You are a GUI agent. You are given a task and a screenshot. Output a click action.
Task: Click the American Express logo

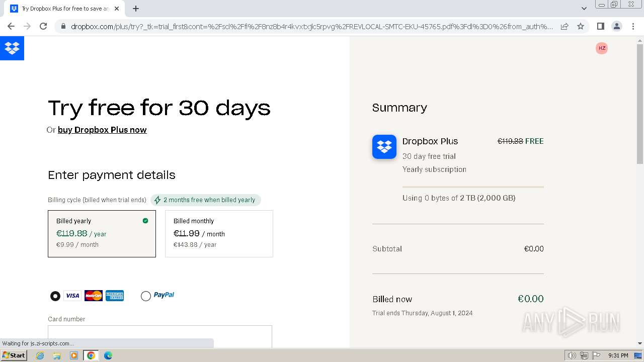115,296
